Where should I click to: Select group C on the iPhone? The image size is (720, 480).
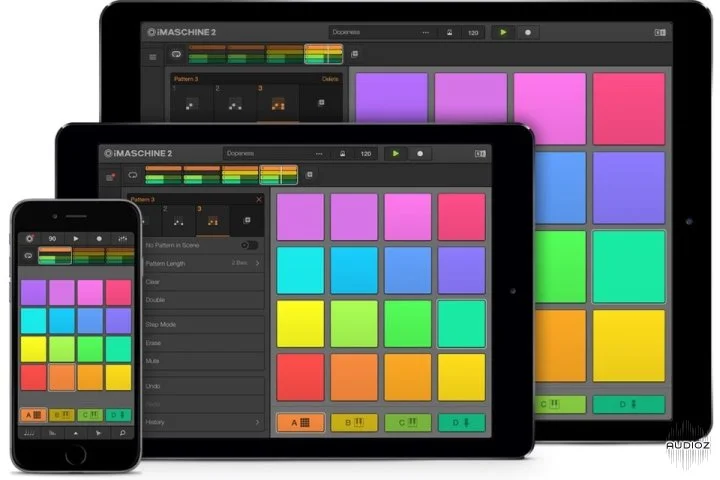[90, 415]
